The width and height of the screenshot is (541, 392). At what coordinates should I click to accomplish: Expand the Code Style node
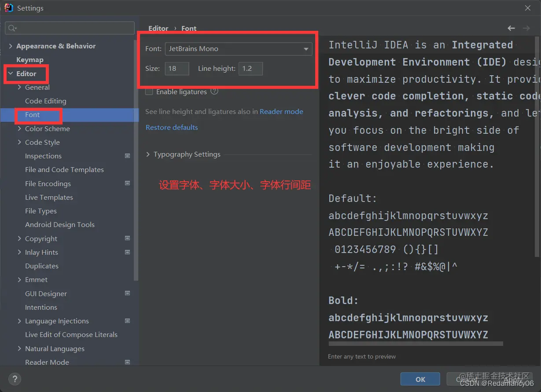(x=19, y=142)
